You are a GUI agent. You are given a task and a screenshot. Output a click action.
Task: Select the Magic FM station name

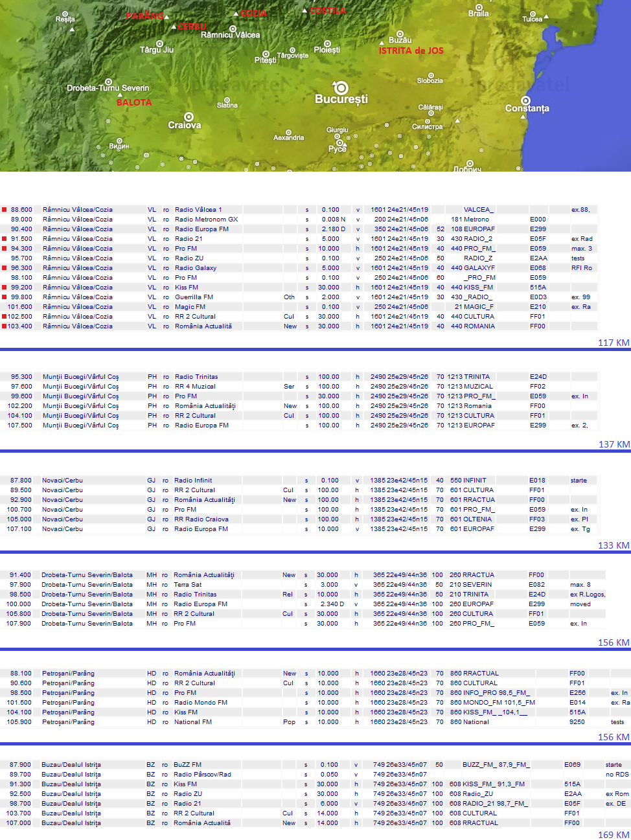(190, 307)
